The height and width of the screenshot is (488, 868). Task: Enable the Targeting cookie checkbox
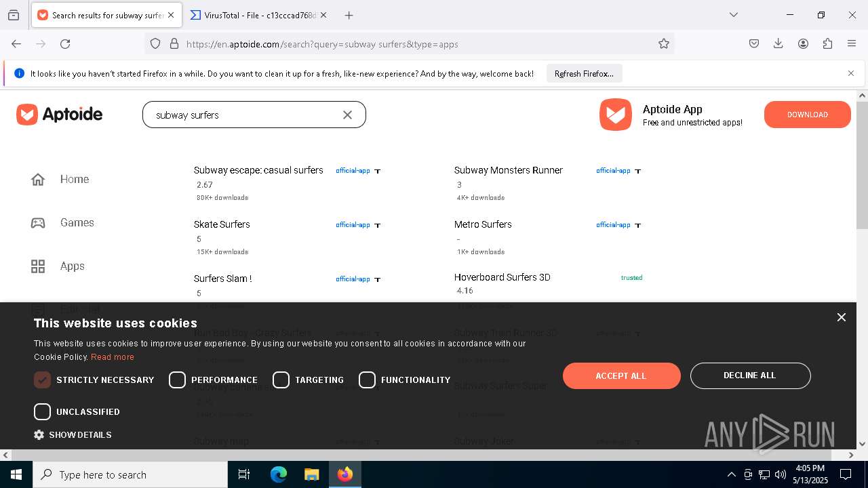[x=281, y=380]
